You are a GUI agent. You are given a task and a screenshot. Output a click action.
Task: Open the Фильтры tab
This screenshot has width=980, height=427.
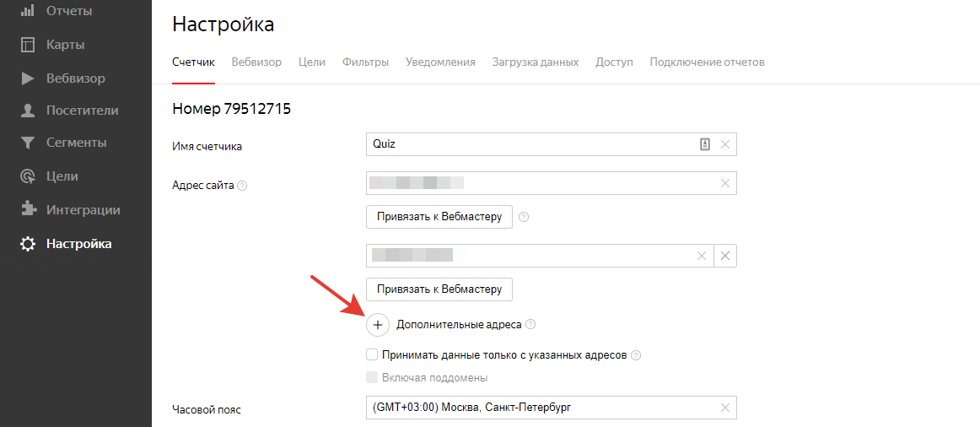coord(366,62)
